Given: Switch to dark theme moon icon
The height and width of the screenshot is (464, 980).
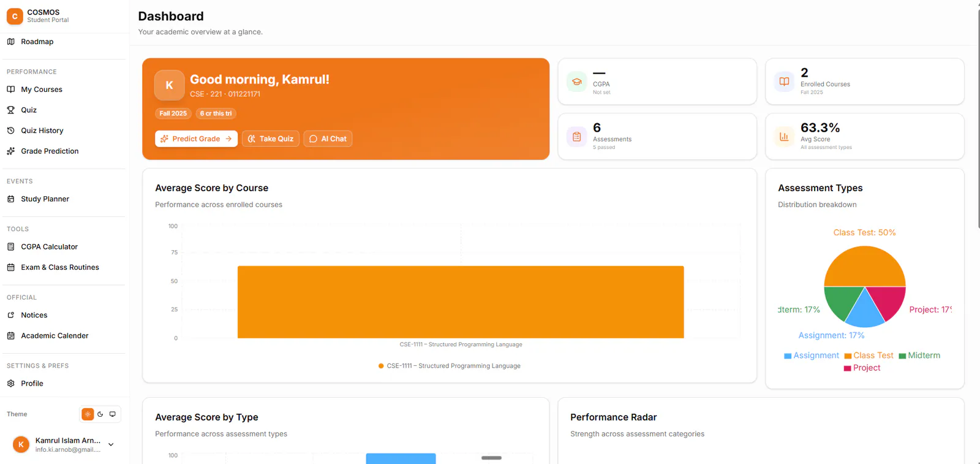Looking at the screenshot, I should tap(100, 414).
